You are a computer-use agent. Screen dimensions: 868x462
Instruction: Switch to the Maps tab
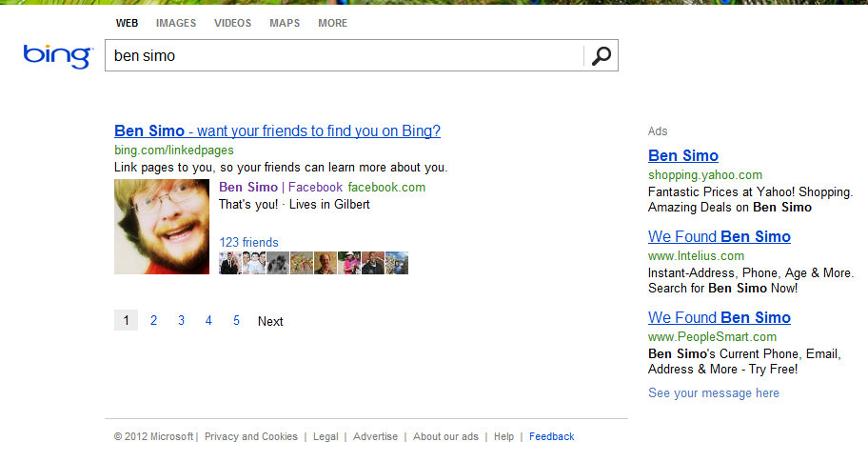point(285,23)
